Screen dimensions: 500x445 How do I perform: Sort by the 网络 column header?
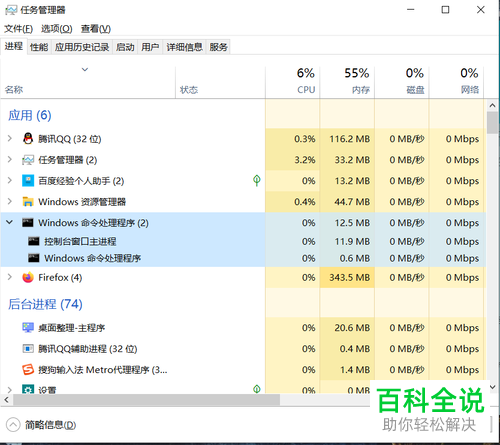[x=456, y=82]
